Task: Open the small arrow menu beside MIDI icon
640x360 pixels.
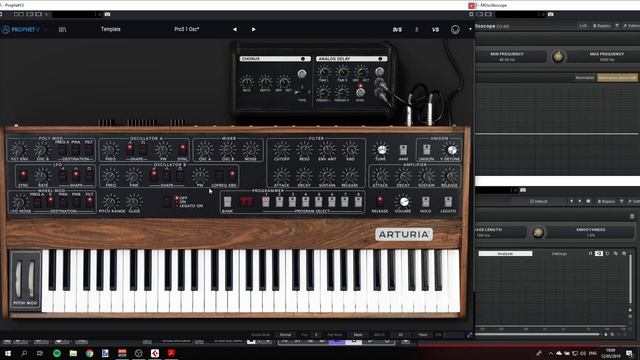Action: [x=470, y=29]
